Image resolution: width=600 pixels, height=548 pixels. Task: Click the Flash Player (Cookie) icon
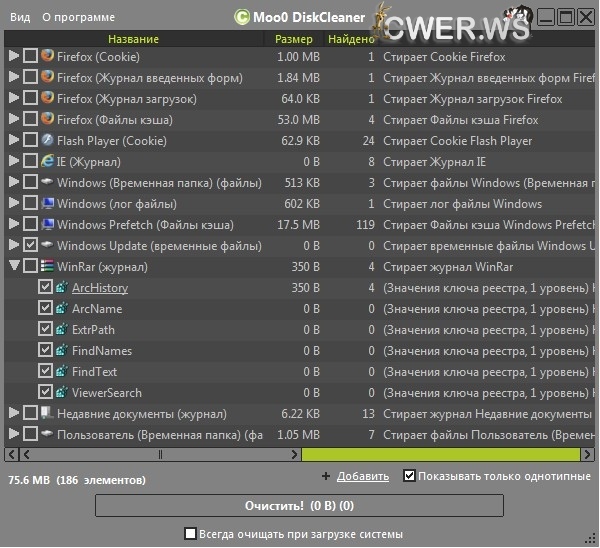47,141
